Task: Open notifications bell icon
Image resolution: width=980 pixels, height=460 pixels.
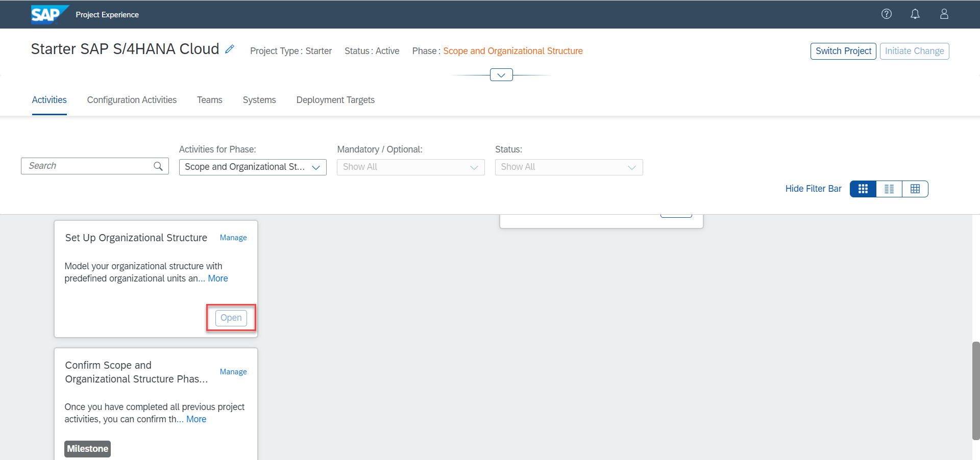Action: (x=915, y=14)
